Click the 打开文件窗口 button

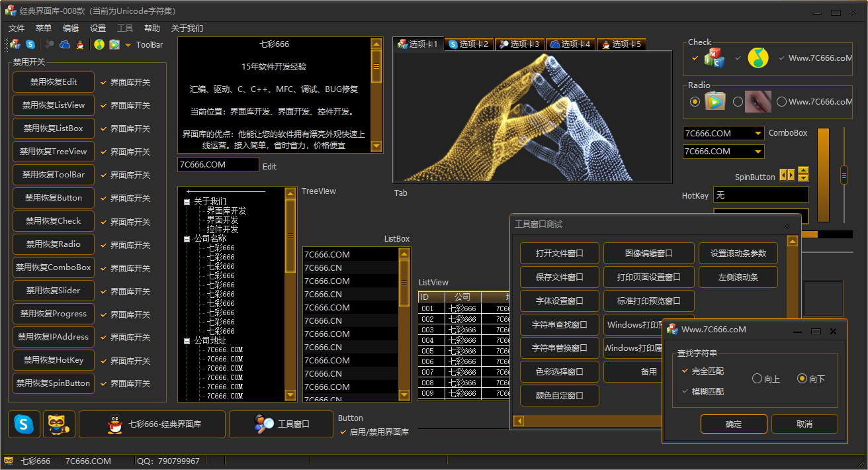[559, 254]
